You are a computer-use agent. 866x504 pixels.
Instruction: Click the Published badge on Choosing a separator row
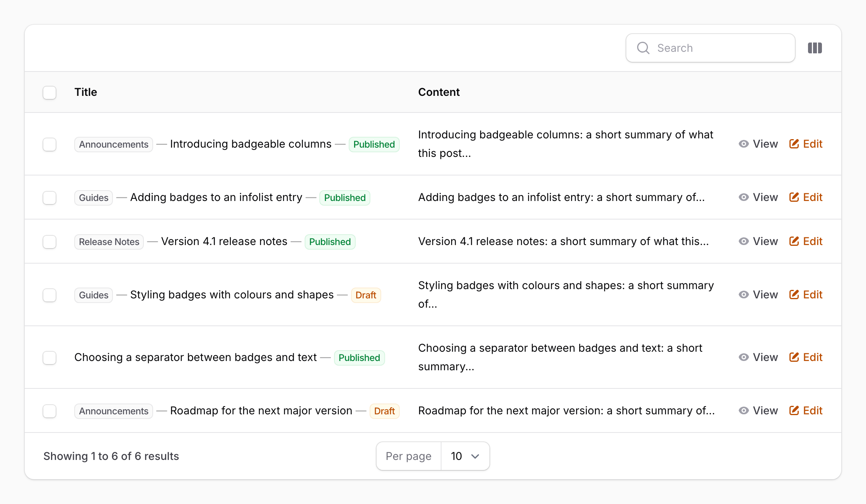359,358
